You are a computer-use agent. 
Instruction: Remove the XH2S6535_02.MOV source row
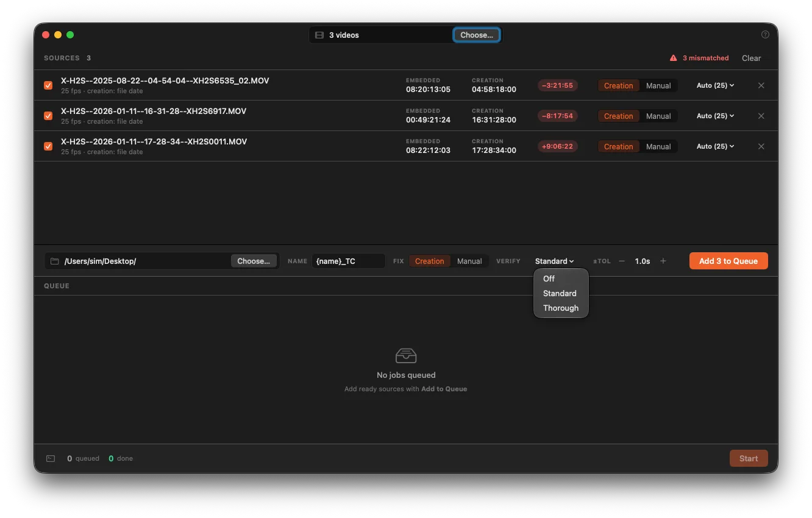pyautogui.click(x=761, y=85)
